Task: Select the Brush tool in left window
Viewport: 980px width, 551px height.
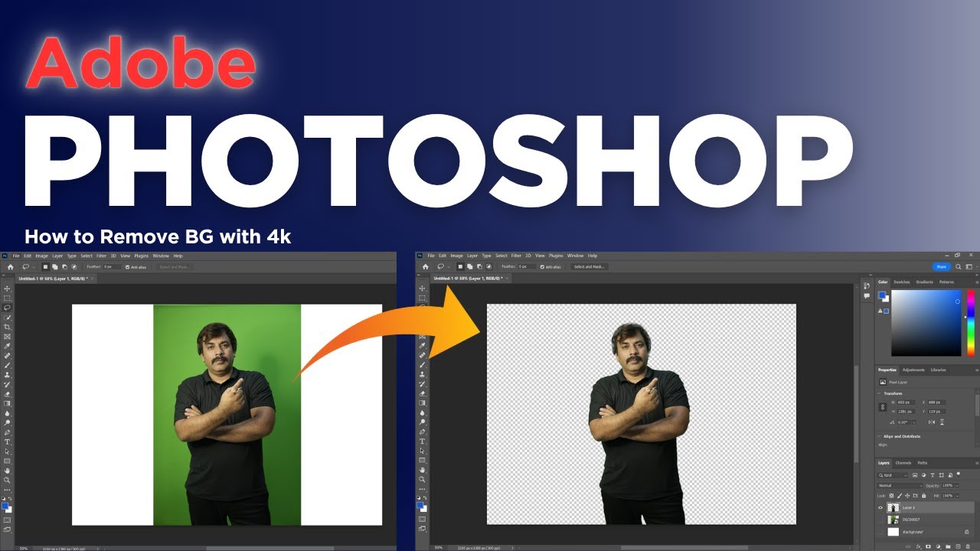Action: click(x=7, y=365)
